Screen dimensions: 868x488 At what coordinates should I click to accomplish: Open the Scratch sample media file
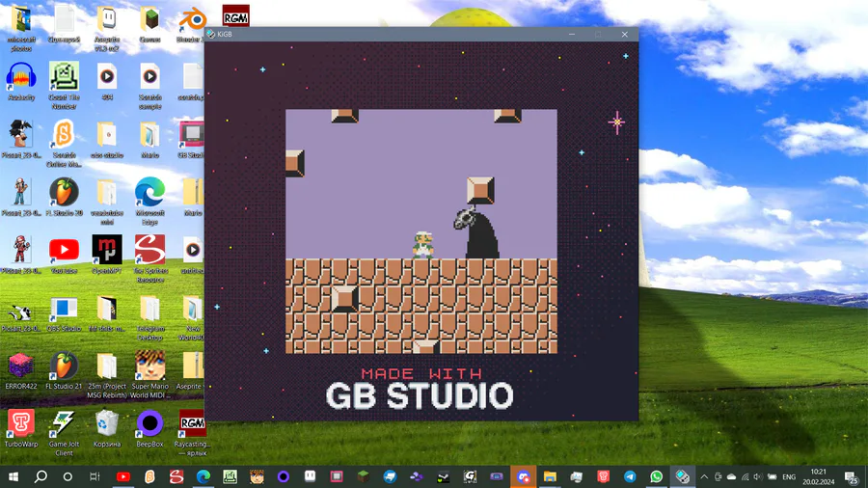tap(149, 86)
